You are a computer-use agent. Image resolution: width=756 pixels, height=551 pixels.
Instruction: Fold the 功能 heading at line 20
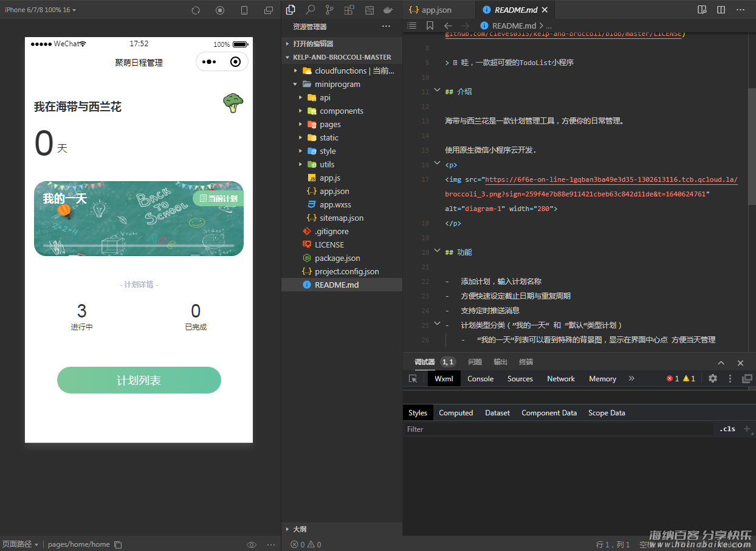[x=436, y=251]
